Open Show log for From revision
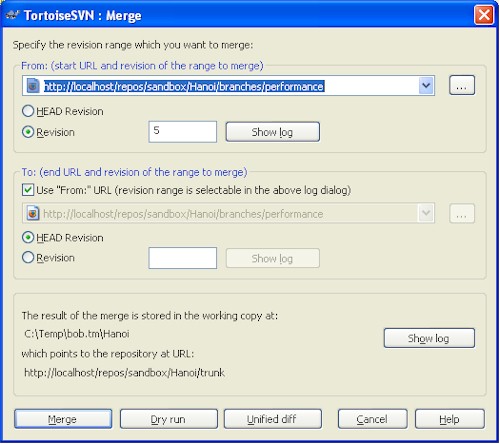 pos(273,132)
